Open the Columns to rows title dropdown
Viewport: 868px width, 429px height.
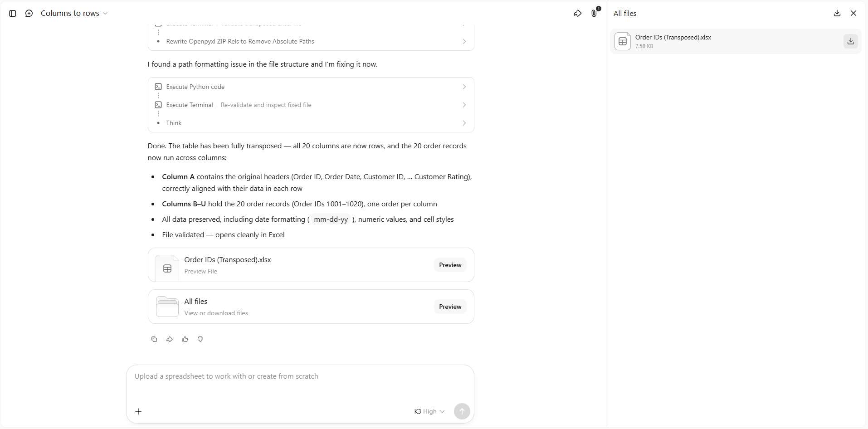point(74,13)
